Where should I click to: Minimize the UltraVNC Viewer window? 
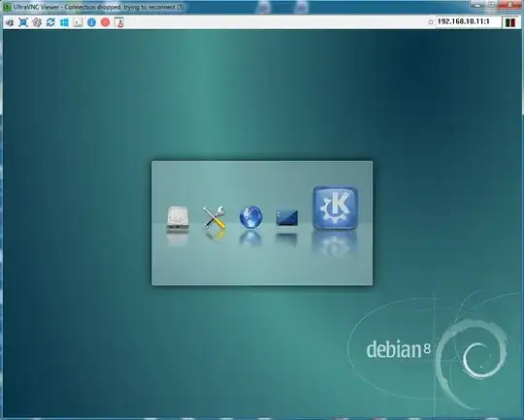click(x=477, y=5)
